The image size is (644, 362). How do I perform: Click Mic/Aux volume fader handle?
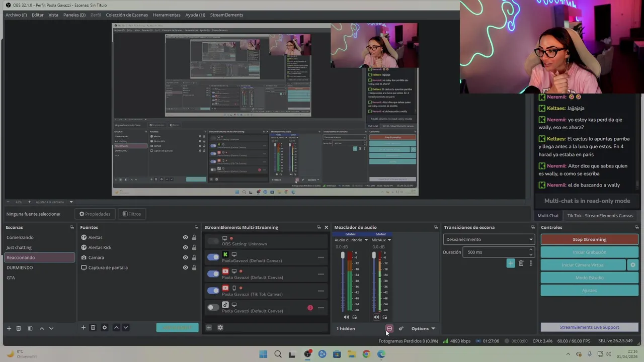coord(374,256)
